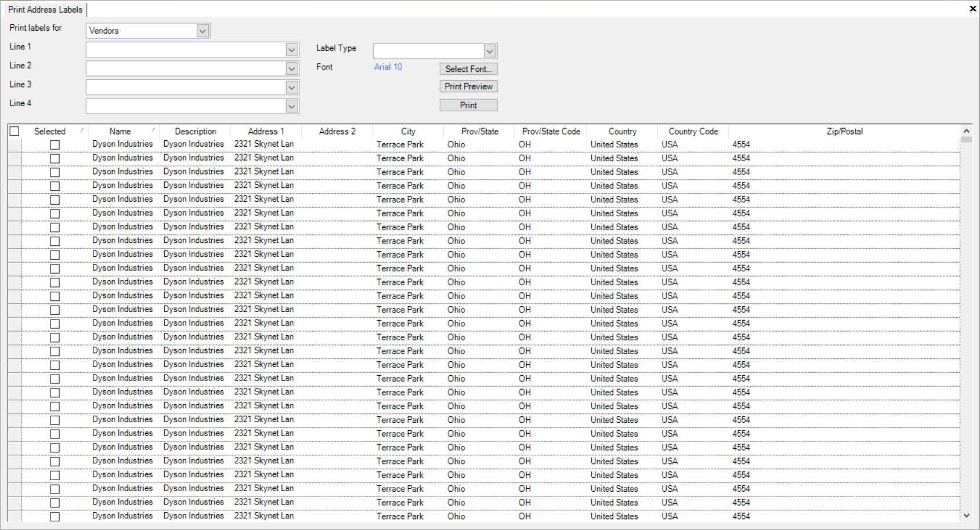Viewport: 980px width, 530px height.
Task: Sort by the Prov/State Code column header
Action: 551,132
